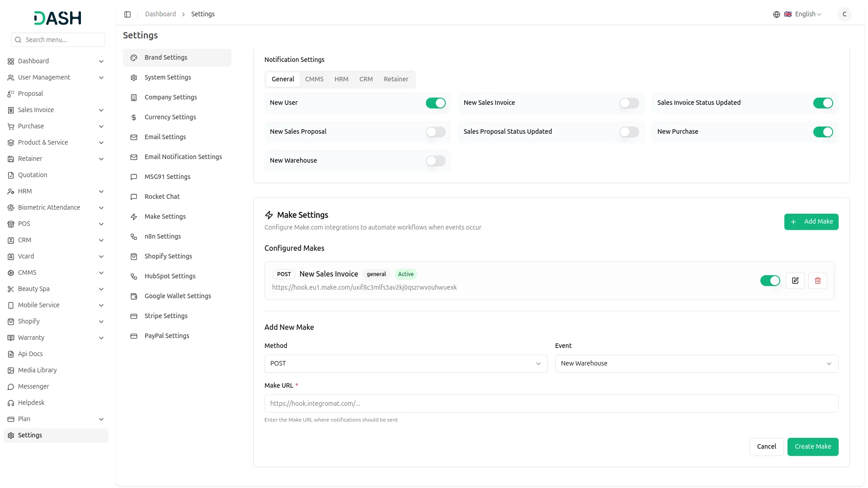This screenshot has width=868, height=488.
Task: Open the Helpdesk sidebar item
Action: [31, 403]
